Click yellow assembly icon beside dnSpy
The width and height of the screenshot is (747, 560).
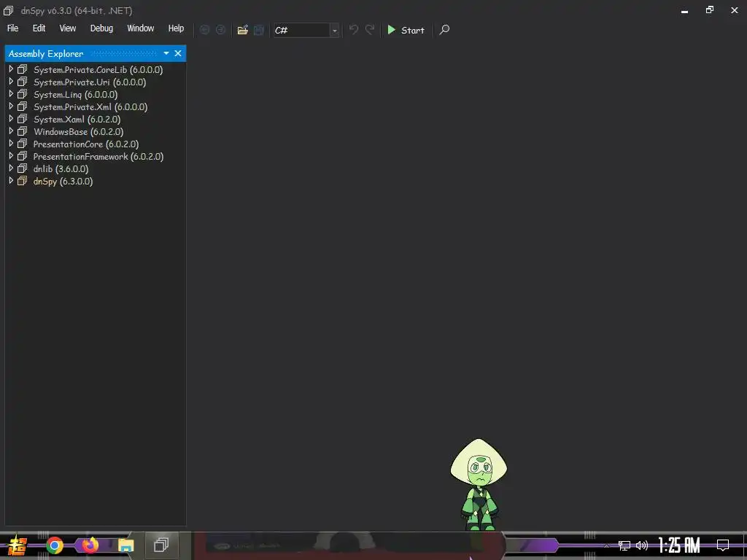[23, 181]
